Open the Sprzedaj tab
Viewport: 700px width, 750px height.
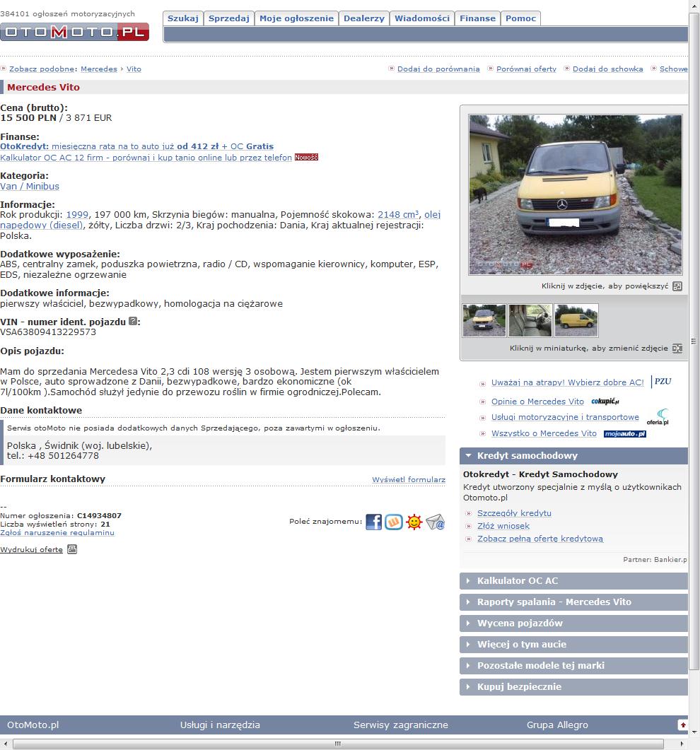(228, 18)
